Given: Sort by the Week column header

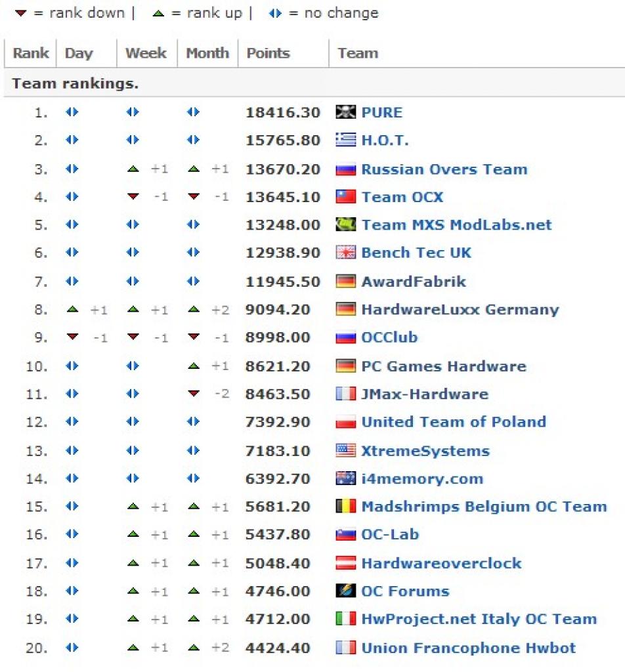Looking at the screenshot, I should [x=146, y=53].
